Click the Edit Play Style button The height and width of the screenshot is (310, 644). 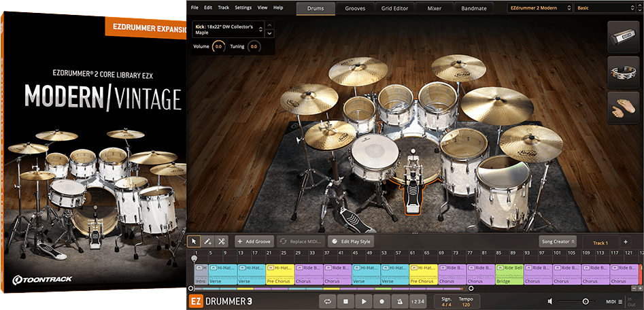pyautogui.click(x=351, y=241)
